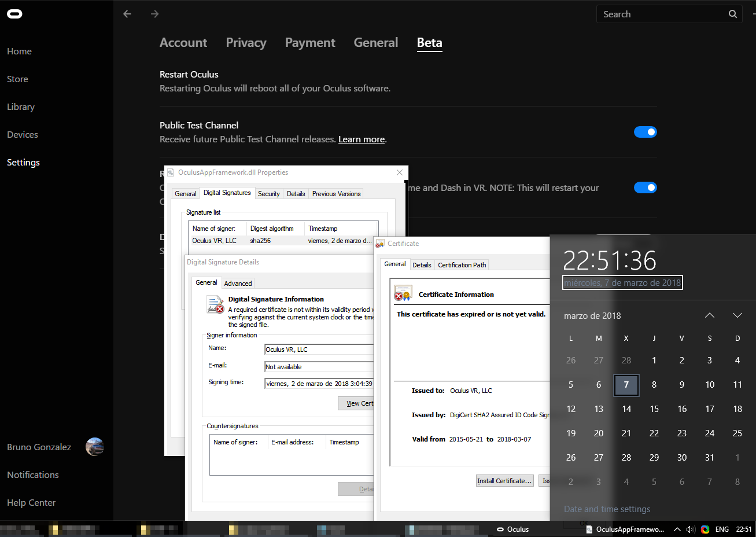Click the search magnifier icon

733,14
